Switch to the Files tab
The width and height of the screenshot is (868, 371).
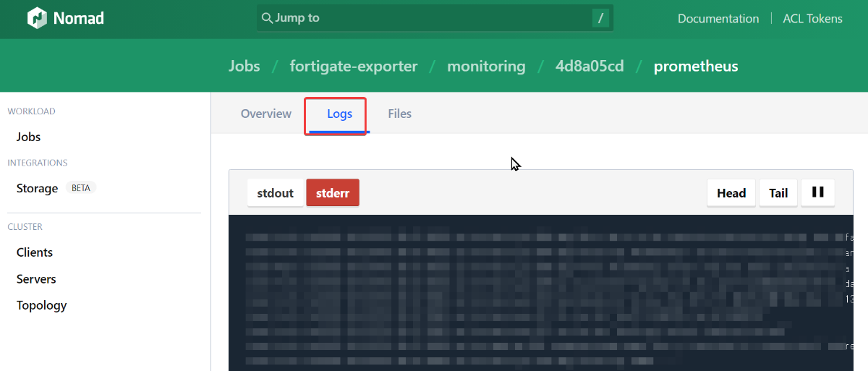tap(399, 114)
